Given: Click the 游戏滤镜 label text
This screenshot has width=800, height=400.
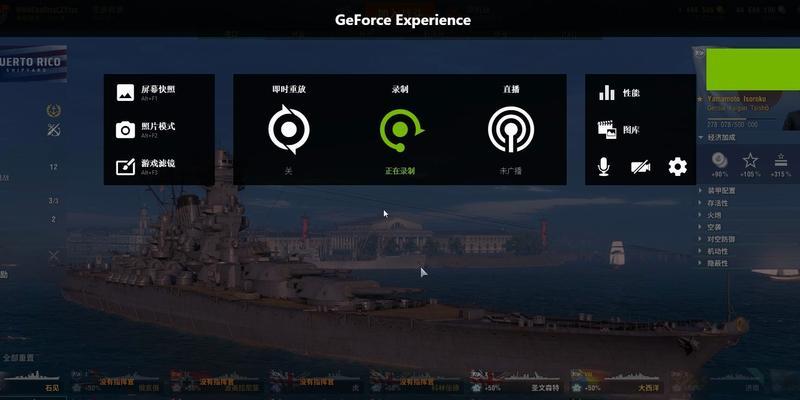Looking at the screenshot, I should (x=158, y=164).
